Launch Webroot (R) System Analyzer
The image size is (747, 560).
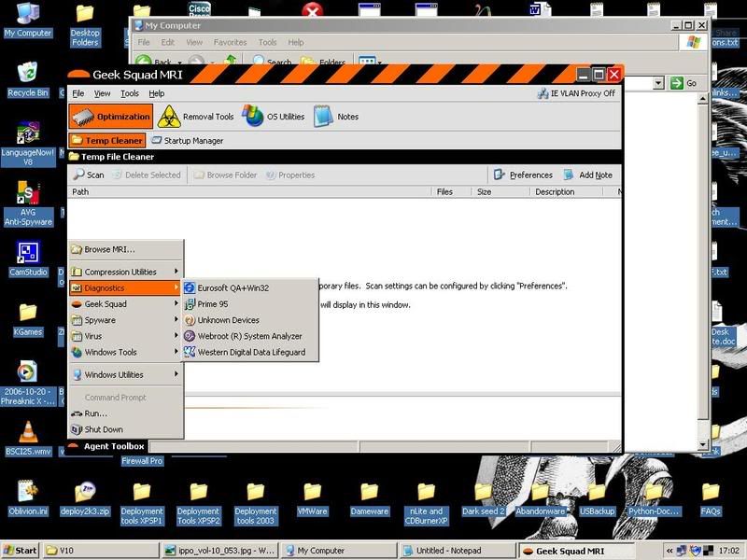coord(250,336)
